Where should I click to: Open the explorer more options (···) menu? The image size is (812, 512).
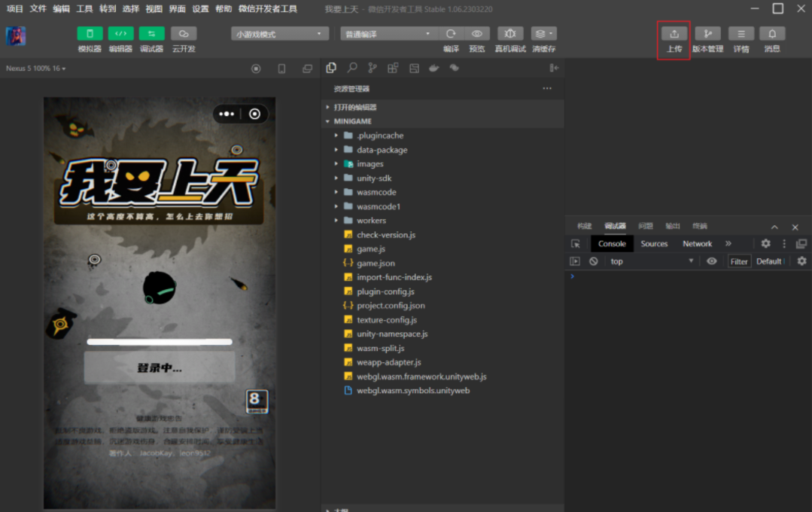pyautogui.click(x=547, y=89)
